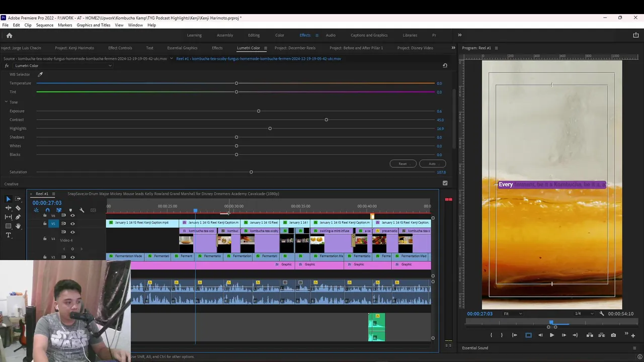Expand Program monitor transport overflow
The height and width of the screenshot is (362, 644).
(626, 333)
